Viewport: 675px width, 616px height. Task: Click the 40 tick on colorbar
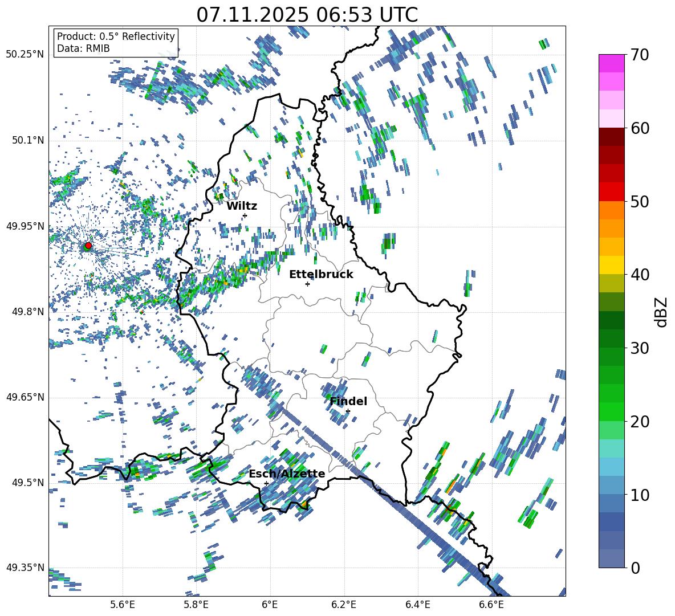(640, 275)
